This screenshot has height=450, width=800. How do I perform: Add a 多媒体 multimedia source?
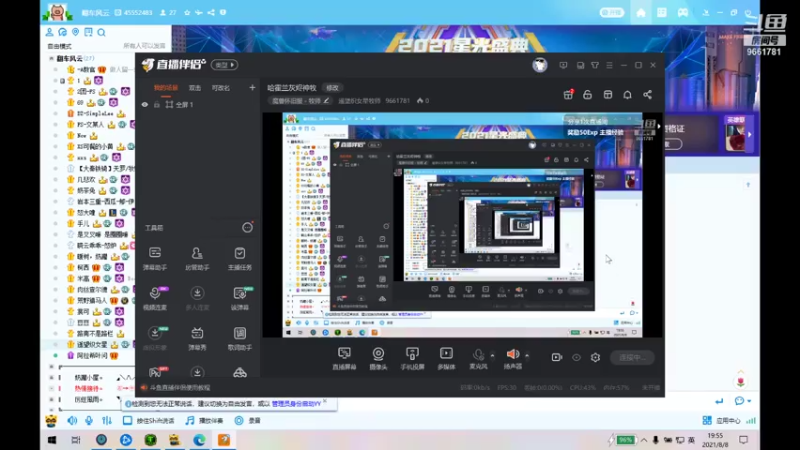click(446, 358)
